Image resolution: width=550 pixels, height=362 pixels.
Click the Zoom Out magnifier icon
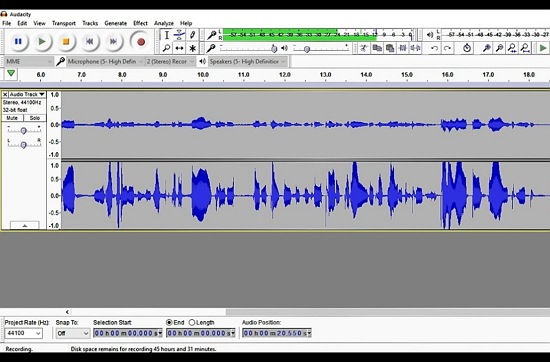(499, 48)
